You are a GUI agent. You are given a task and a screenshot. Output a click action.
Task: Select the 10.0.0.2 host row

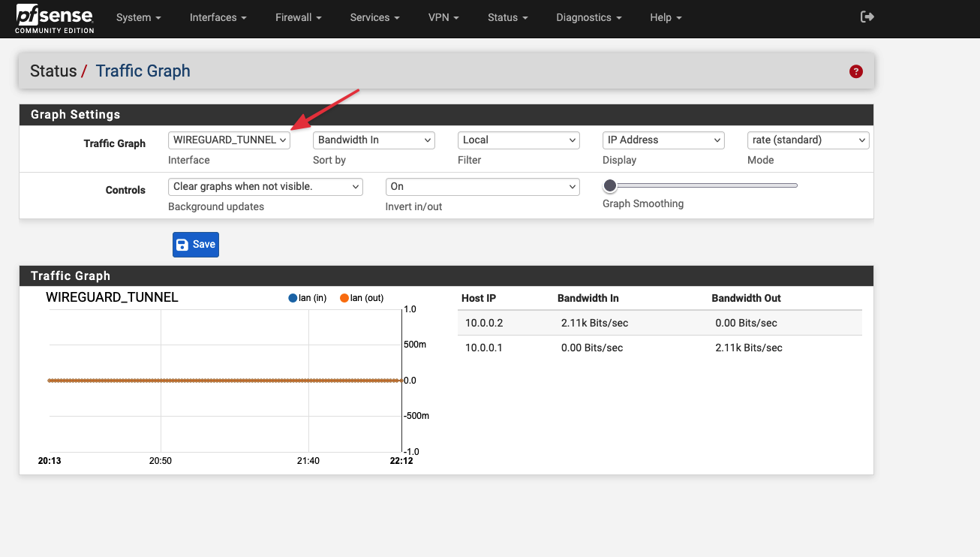click(659, 323)
